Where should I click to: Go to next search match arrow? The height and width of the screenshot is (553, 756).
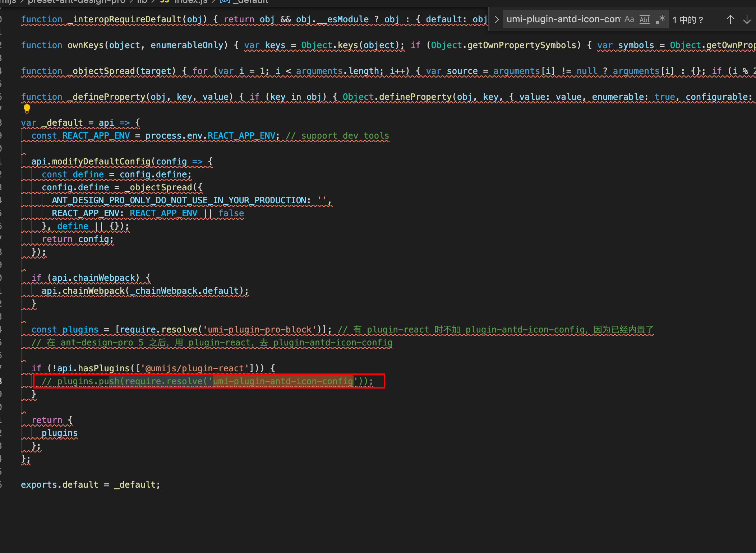coord(746,19)
